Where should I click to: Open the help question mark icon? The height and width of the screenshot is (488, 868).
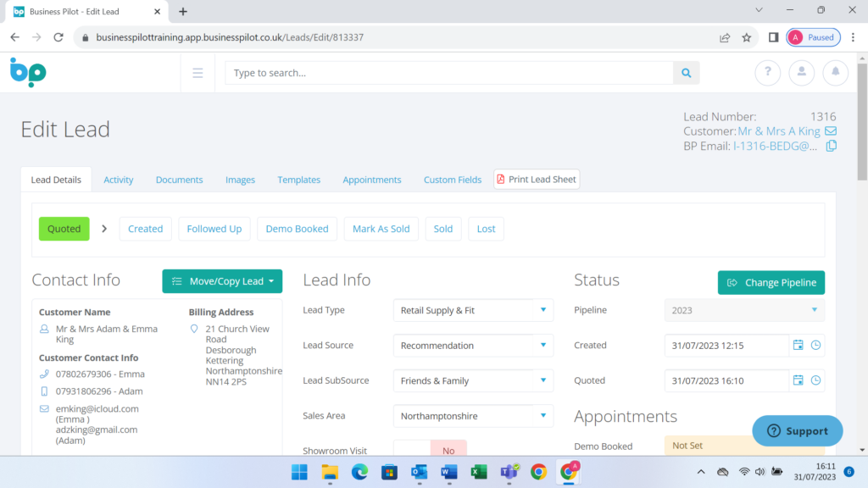click(767, 73)
